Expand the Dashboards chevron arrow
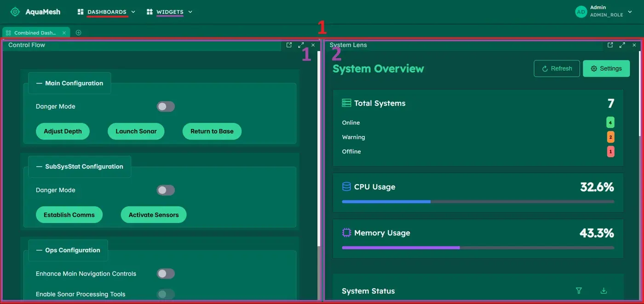644x304 pixels. click(x=133, y=12)
